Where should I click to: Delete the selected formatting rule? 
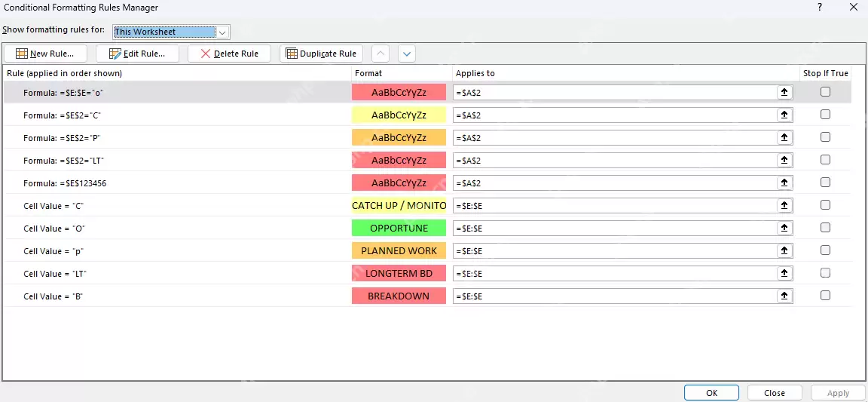click(x=229, y=54)
